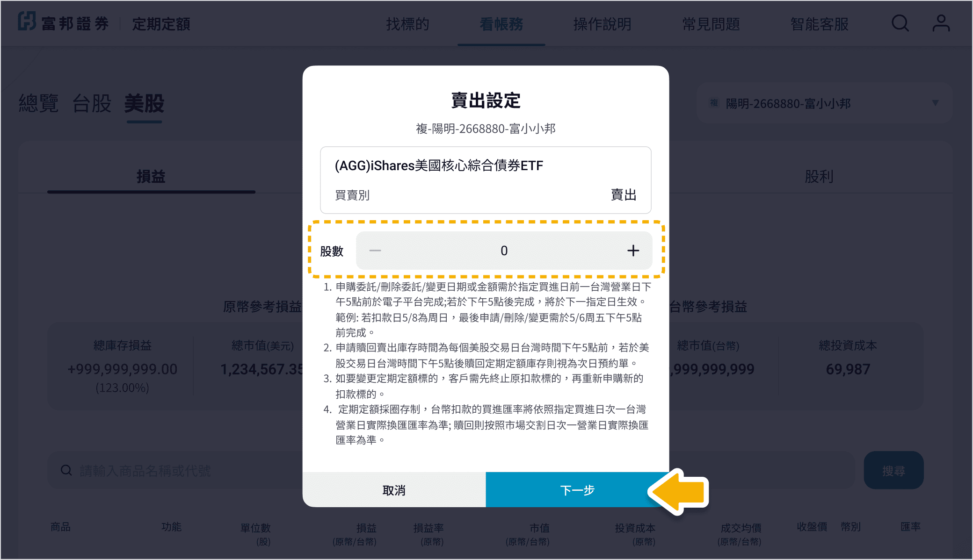Screen dimensions: 973x560
Task: Switch to the 總覽 overview tab
Action: [38, 103]
